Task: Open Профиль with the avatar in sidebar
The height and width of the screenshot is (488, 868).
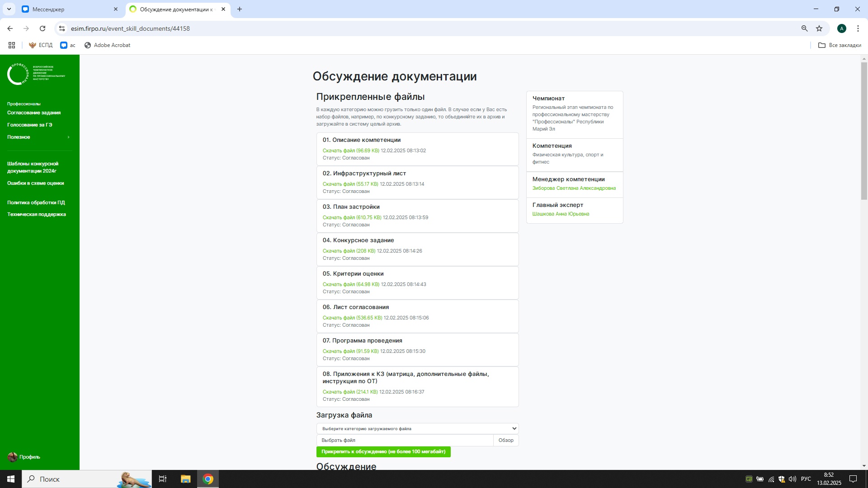Action: pyautogui.click(x=24, y=457)
